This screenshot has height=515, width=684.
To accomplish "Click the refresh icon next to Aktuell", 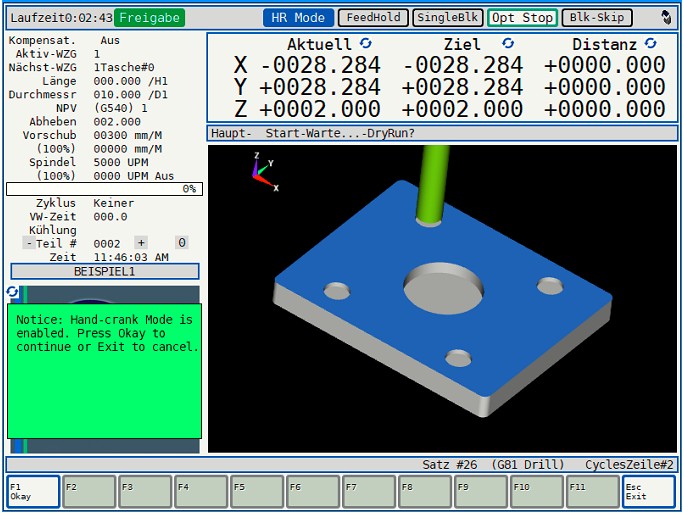I will (366, 43).
